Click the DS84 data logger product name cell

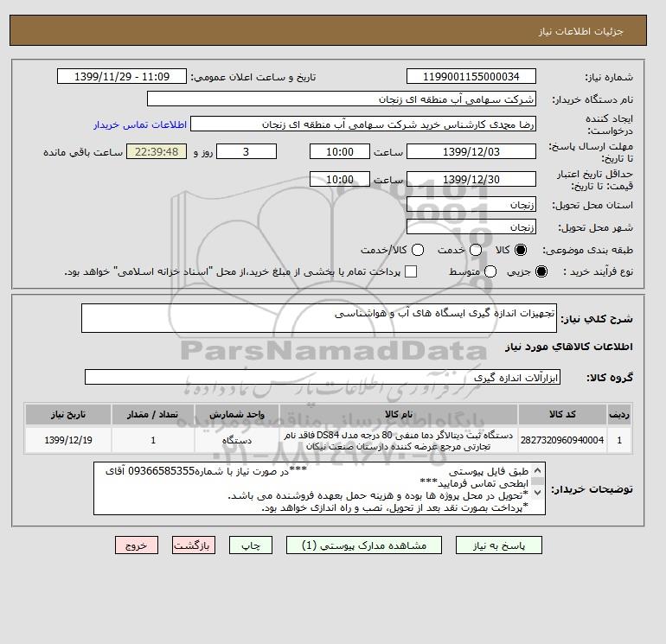[399, 440]
